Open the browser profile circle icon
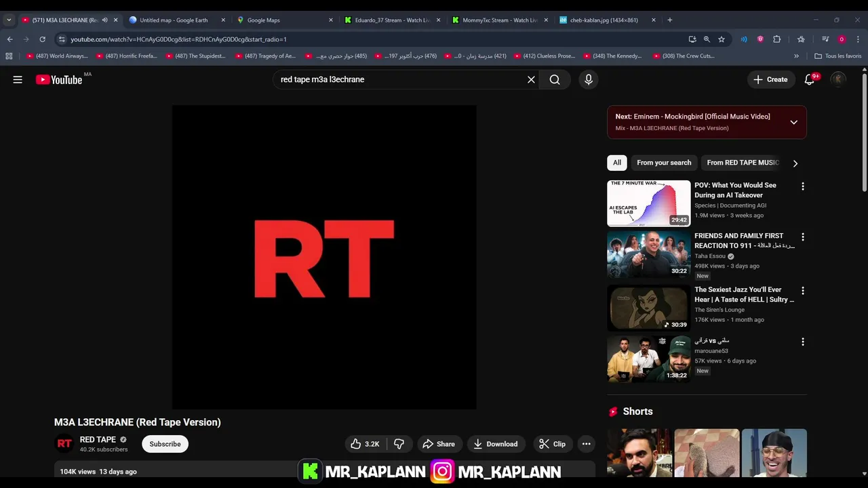 [x=842, y=39]
